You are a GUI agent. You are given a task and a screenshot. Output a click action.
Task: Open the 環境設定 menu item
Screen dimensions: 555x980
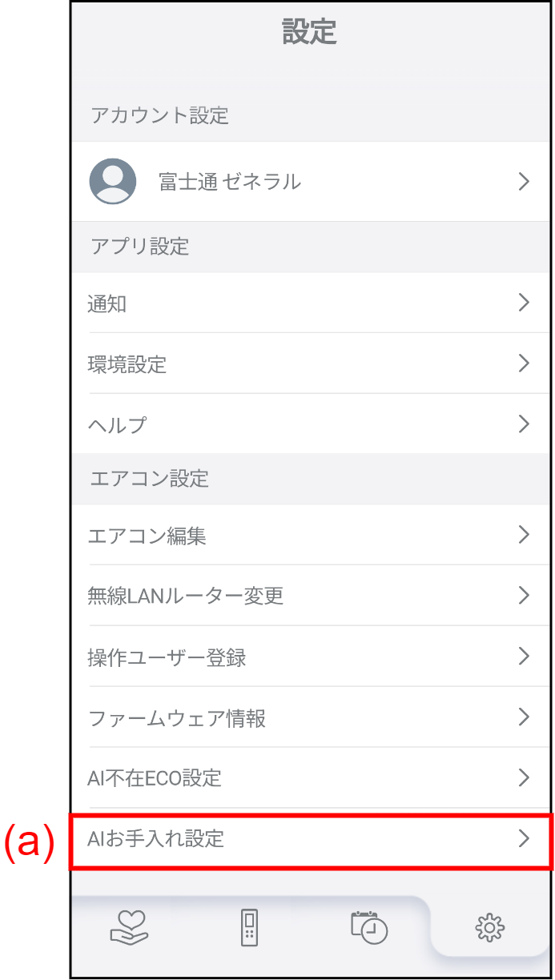[127, 364]
